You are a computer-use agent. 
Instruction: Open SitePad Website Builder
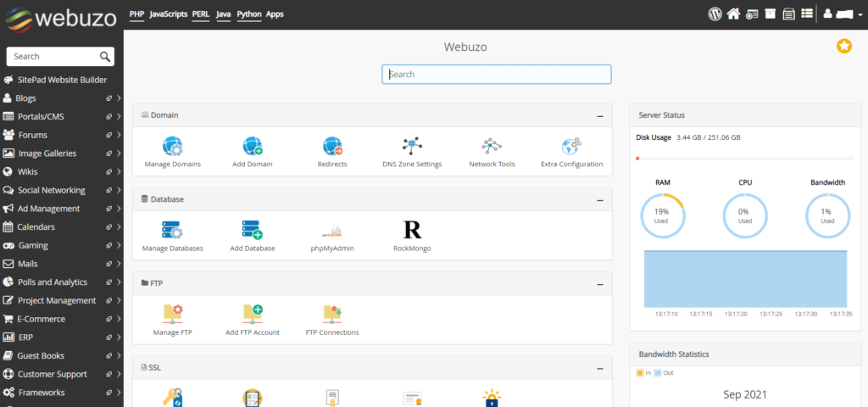[x=61, y=80]
